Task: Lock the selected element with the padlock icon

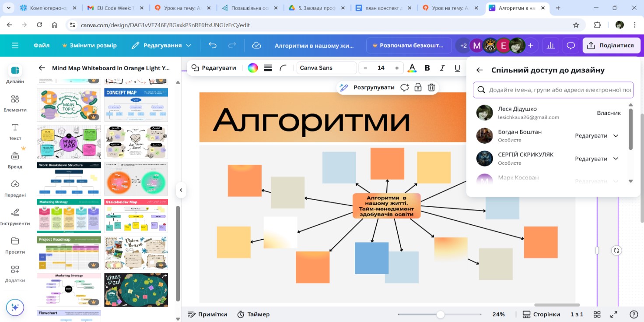Action: [x=418, y=87]
